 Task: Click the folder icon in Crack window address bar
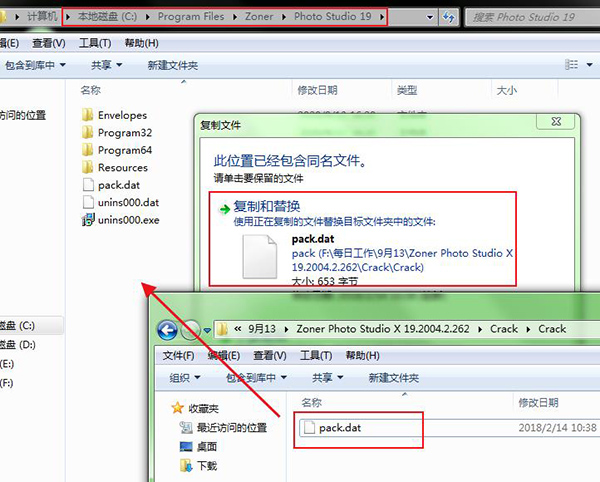pos(222,329)
